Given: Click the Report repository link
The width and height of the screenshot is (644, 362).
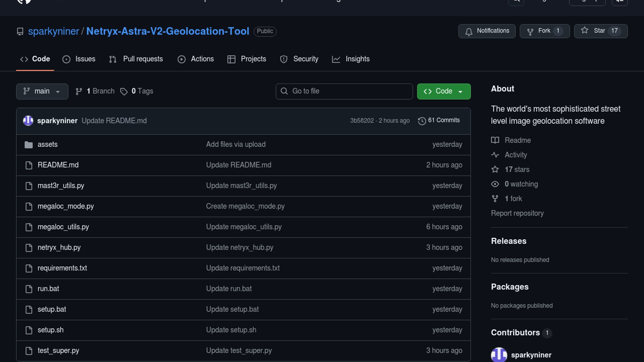Looking at the screenshot, I should pos(517,213).
